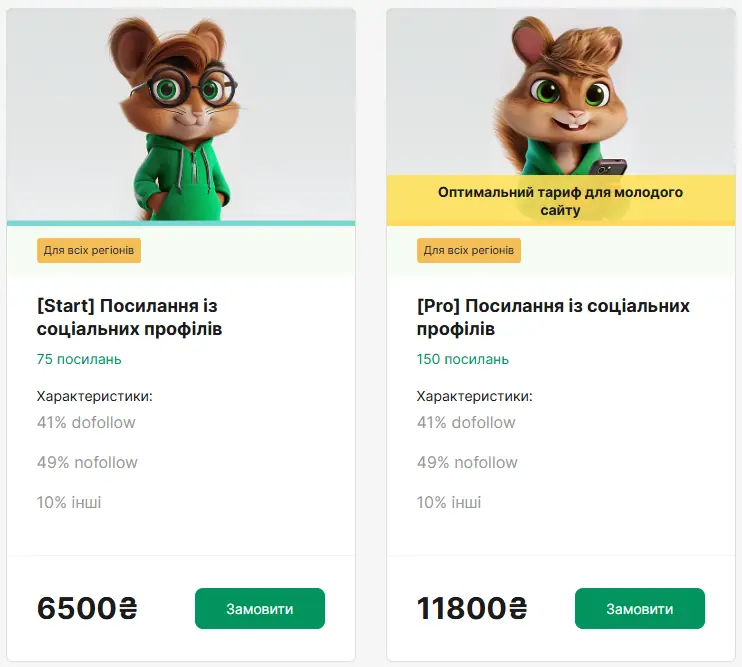Click the yellow "Оптимальний тариф для молодого сайту" banner
Image resolution: width=742 pixels, height=667 pixels.
tap(560, 201)
